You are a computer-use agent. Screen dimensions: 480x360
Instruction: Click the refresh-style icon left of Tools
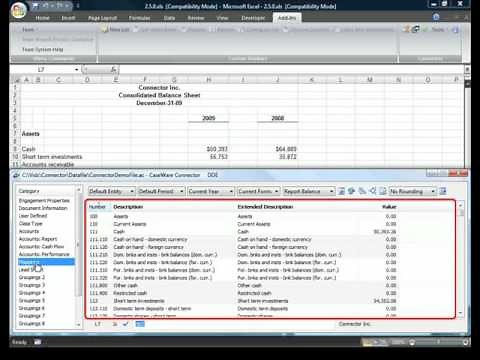click(416, 29)
